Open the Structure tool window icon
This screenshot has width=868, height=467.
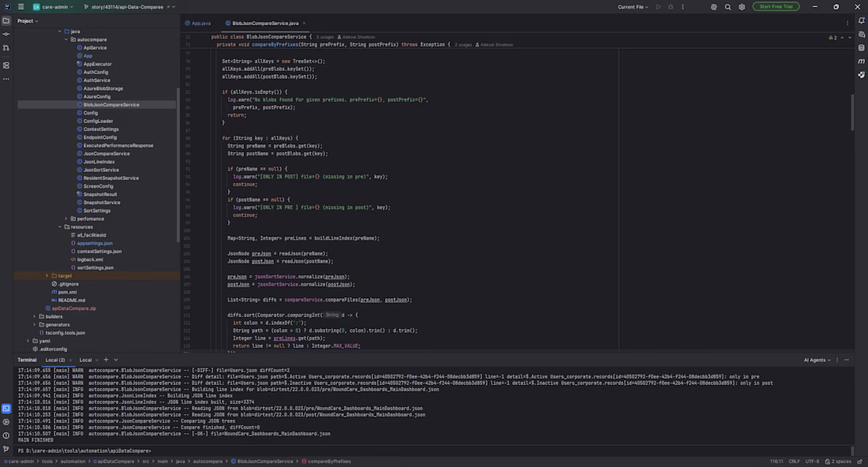tap(6, 65)
